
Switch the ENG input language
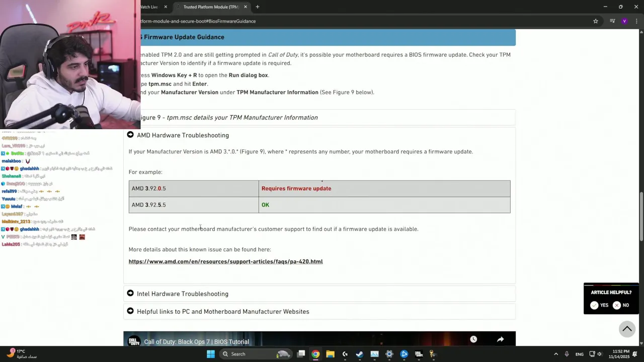[580, 354]
